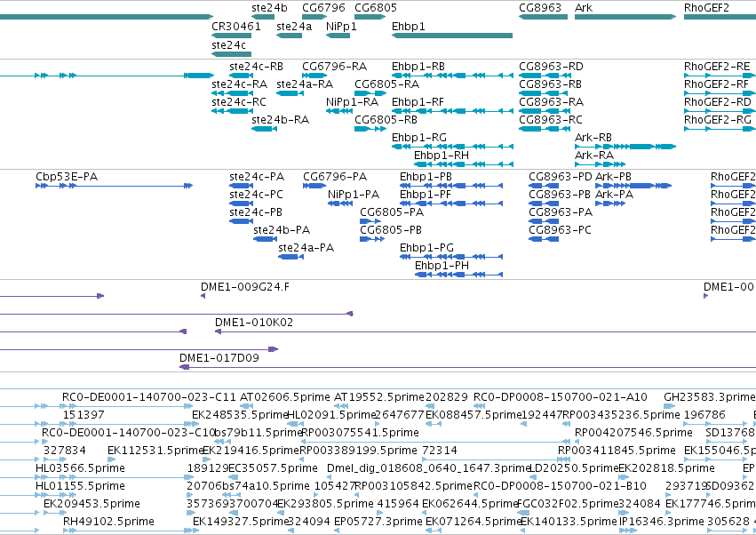Select protein ste24b-PA

pyautogui.click(x=282, y=230)
